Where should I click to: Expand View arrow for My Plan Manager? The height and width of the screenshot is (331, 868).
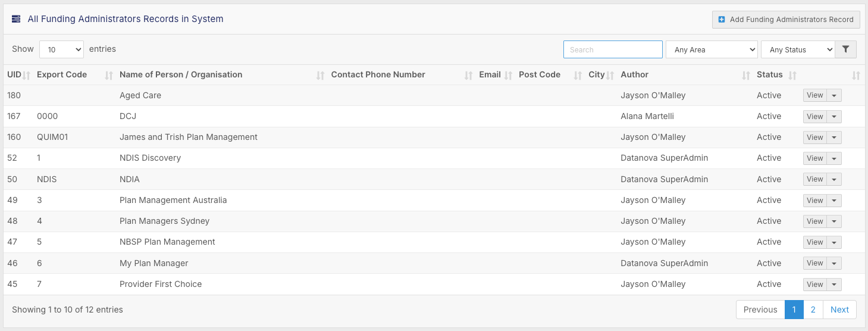(x=834, y=263)
